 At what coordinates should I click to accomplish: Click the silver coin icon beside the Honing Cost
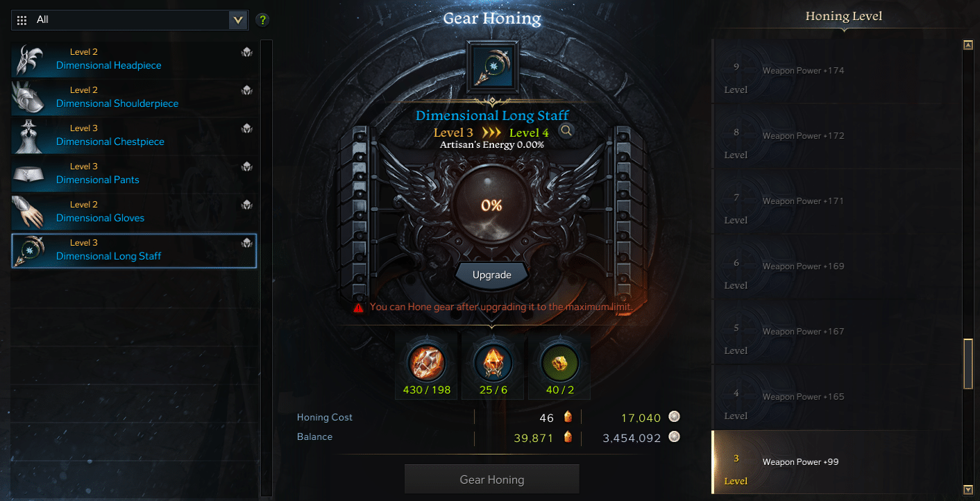coord(674,417)
